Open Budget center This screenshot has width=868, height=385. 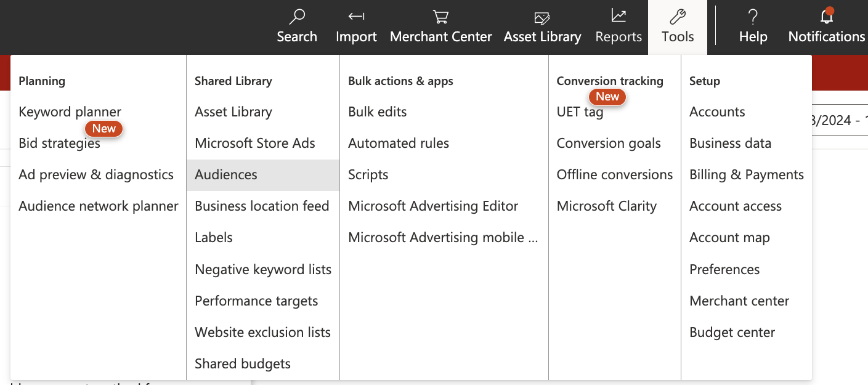732,332
